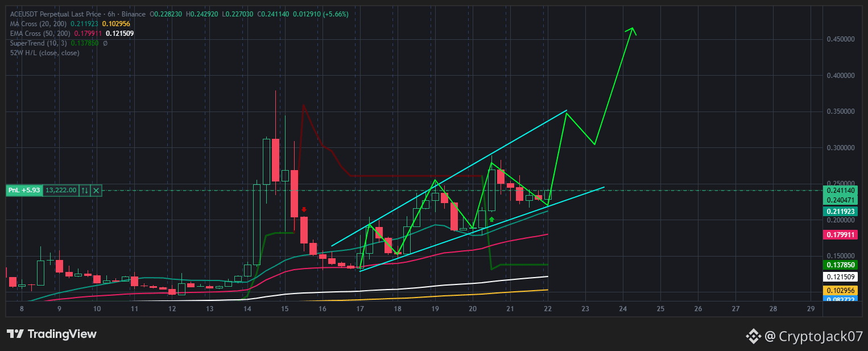Screen dimensions: 868x351
Task: Click date 14 on the time axis
Action: pos(247,309)
